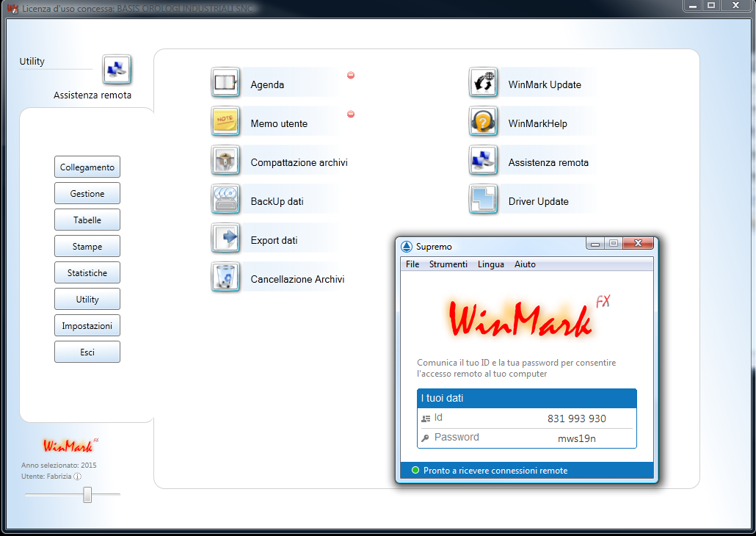Open Impostazioni settings
This screenshot has height=536, width=756.
[87, 326]
